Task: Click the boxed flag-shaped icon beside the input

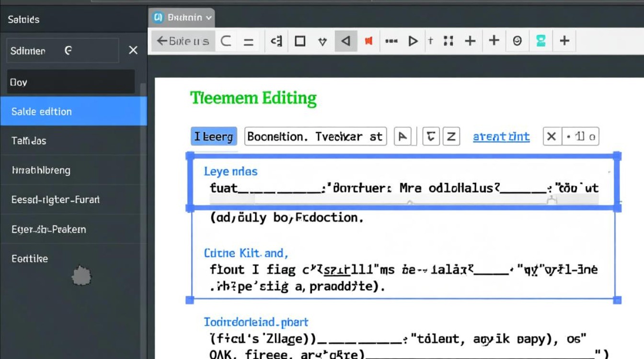Action: click(402, 137)
